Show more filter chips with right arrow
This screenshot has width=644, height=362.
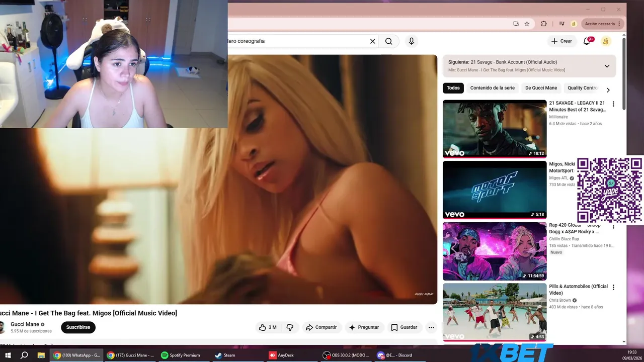click(608, 90)
